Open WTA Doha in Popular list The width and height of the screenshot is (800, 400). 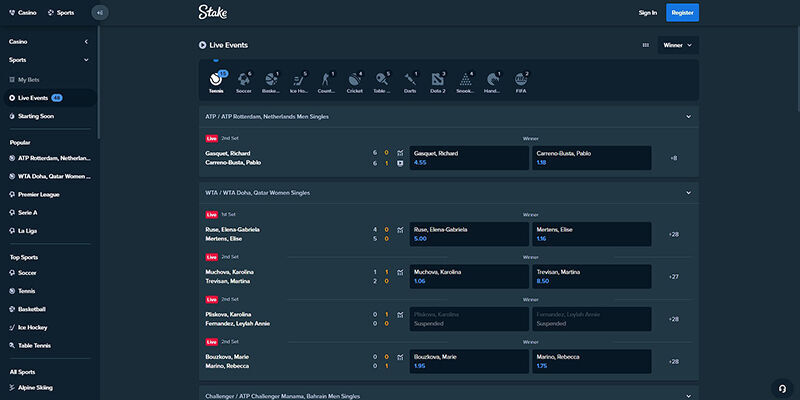(49, 176)
